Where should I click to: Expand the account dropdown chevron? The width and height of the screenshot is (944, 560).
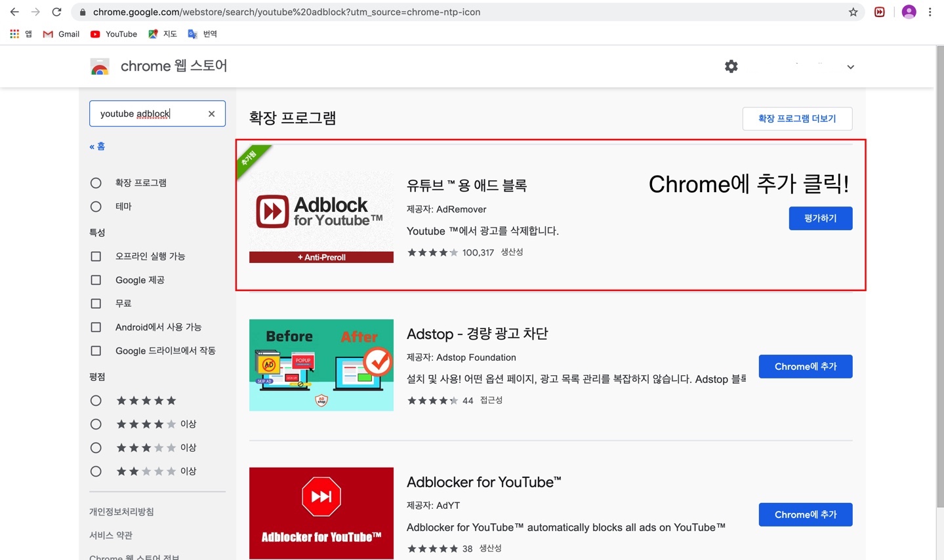coord(850,67)
